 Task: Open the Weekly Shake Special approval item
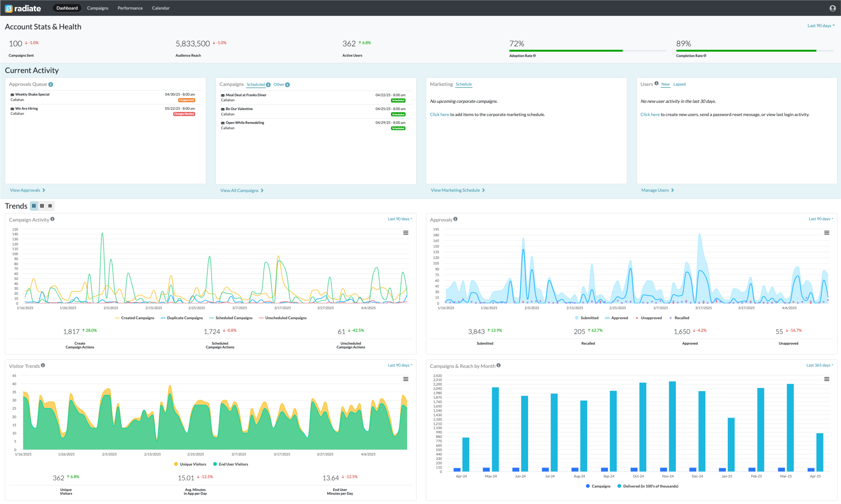tap(32, 94)
